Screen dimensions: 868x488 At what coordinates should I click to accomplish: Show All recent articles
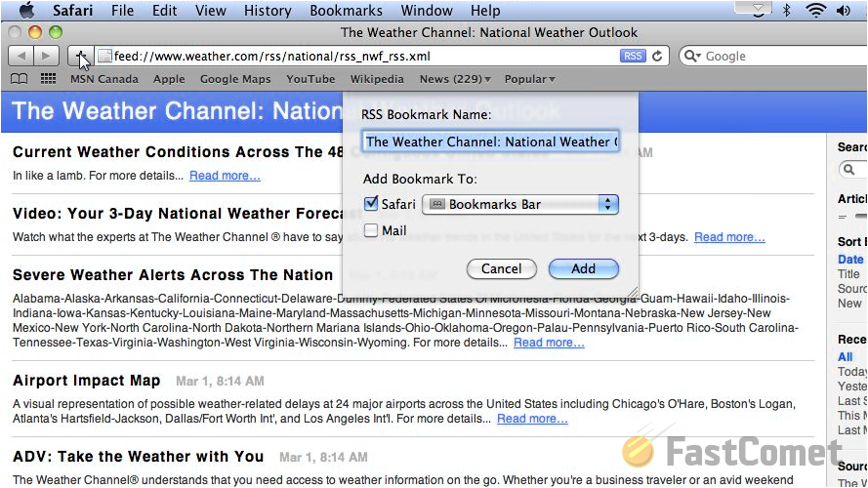845,357
